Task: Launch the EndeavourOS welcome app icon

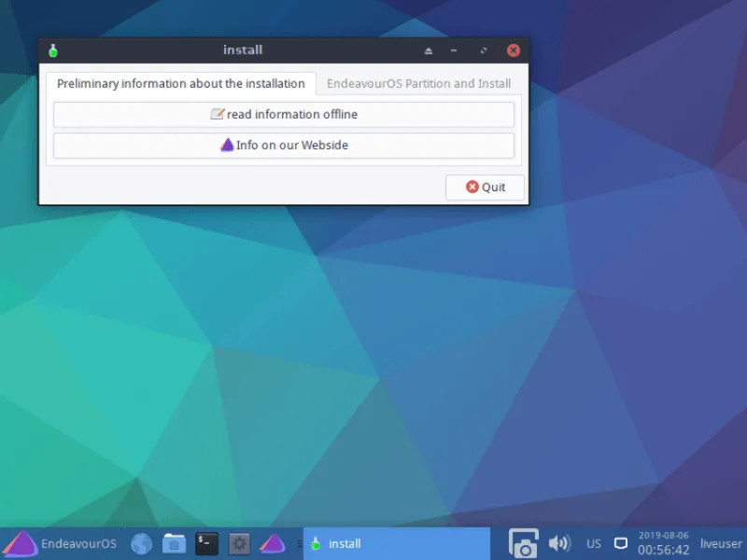Action: point(272,543)
